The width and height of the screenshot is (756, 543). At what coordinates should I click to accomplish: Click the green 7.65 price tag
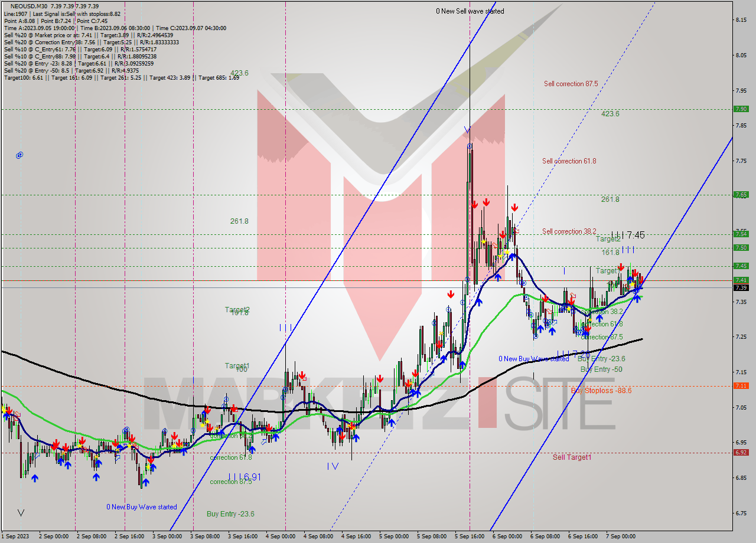741,194
